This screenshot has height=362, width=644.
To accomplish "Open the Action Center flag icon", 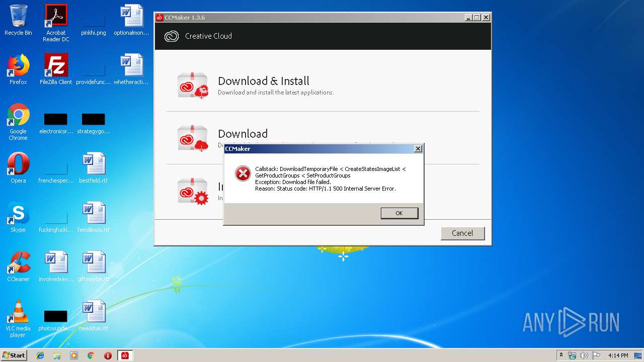I will pos(596,355).
